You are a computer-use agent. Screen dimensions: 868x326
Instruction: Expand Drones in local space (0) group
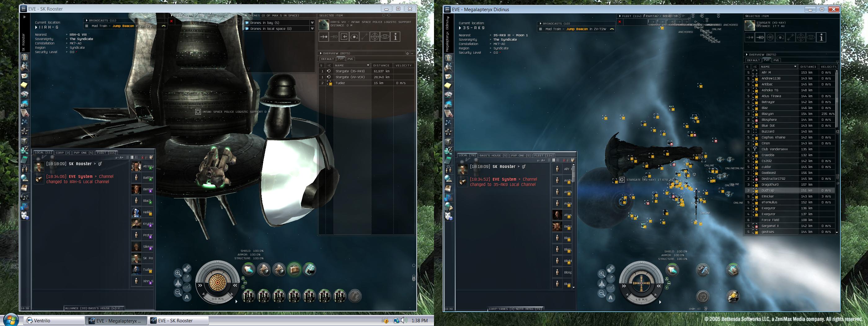pyautogui.click(x=312, y=29)
